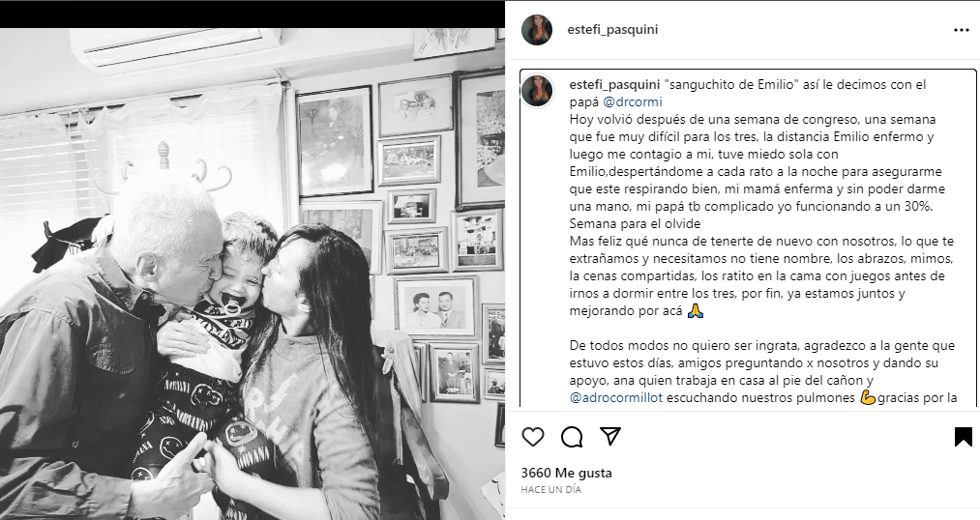980x520 pixels.
Task: Open avatar next to the caption
Action: (x=537, y=91)
